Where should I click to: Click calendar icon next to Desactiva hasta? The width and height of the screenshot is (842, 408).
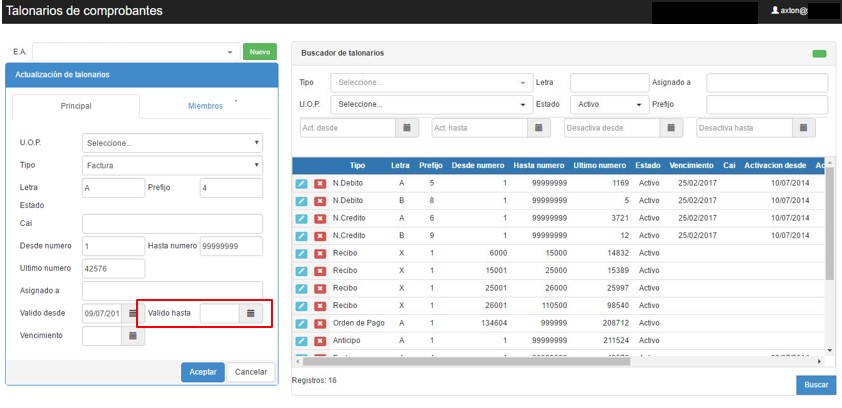pos(803,128)
